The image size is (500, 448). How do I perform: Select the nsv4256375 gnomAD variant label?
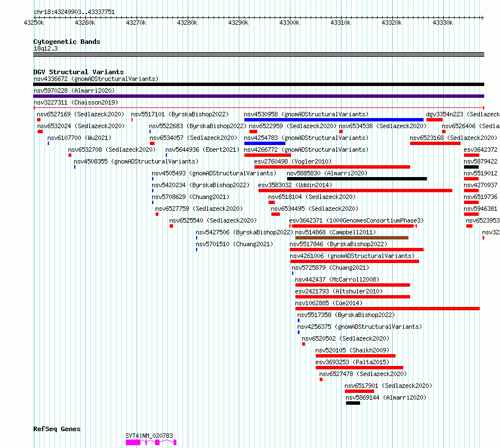coord(360,327)
